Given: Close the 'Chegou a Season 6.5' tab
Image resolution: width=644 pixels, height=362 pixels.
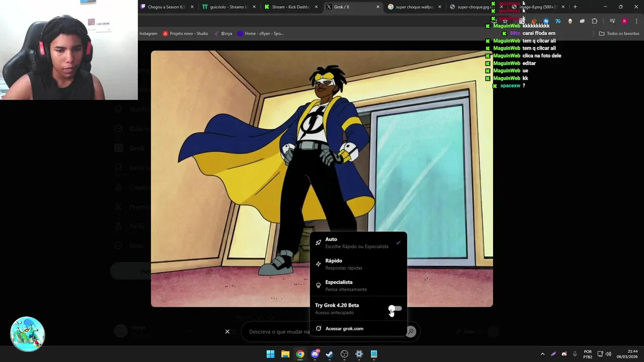Looking at the screenshot, I should pos(192,7).
